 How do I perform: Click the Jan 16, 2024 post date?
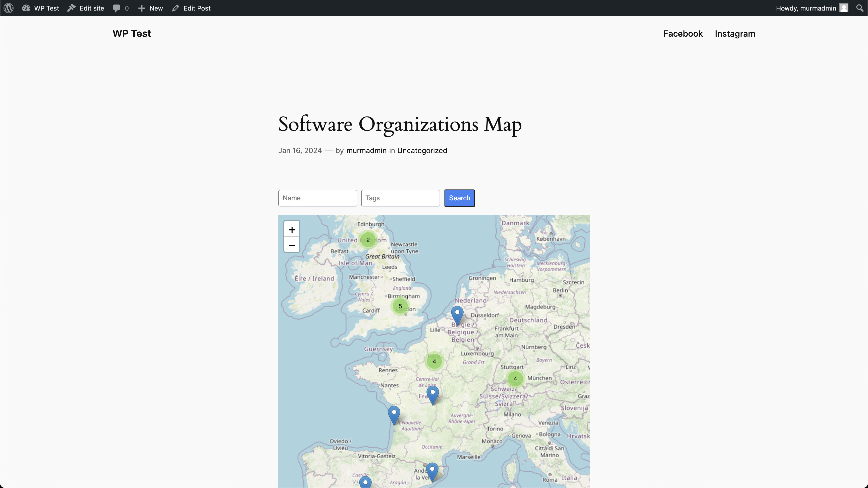300,151
